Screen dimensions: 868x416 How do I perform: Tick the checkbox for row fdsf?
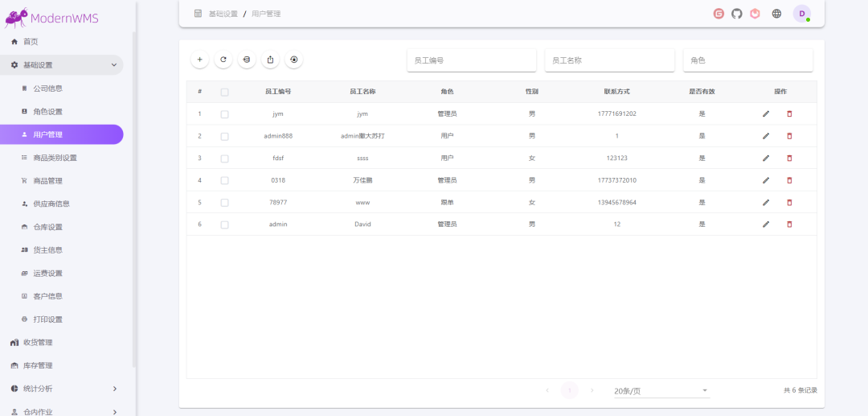tap(224, 159)
